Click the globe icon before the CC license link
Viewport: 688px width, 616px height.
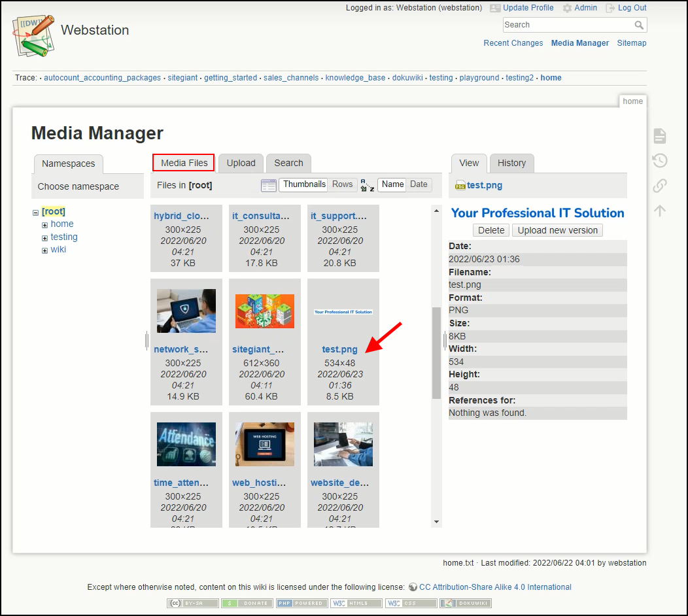point(413,587)
